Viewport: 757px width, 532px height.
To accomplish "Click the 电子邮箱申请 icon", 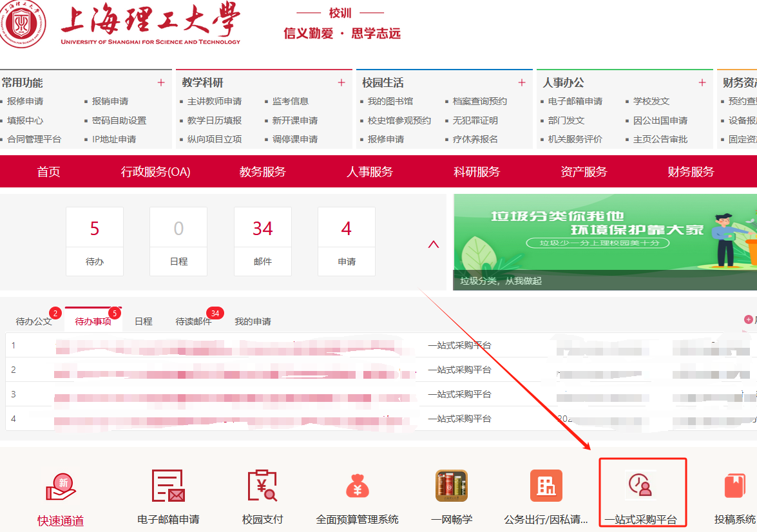I will click(168, 486).
